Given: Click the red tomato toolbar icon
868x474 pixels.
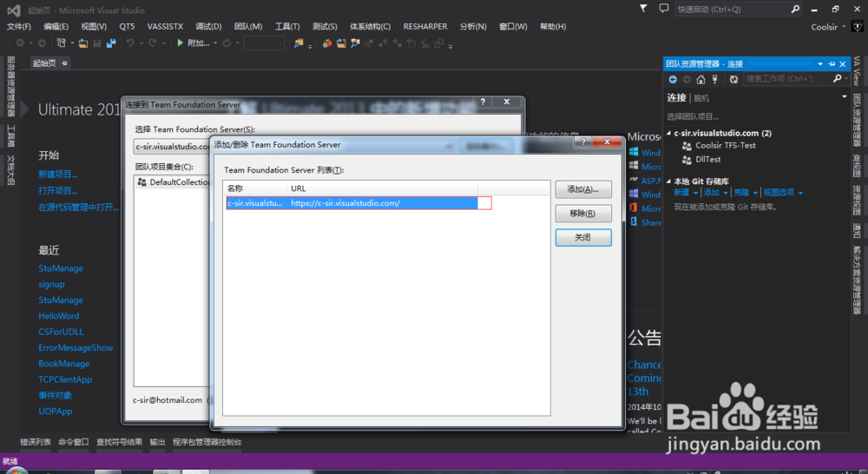Looking at the screenshot, I should pyautogui.click(x=327, y=43).
